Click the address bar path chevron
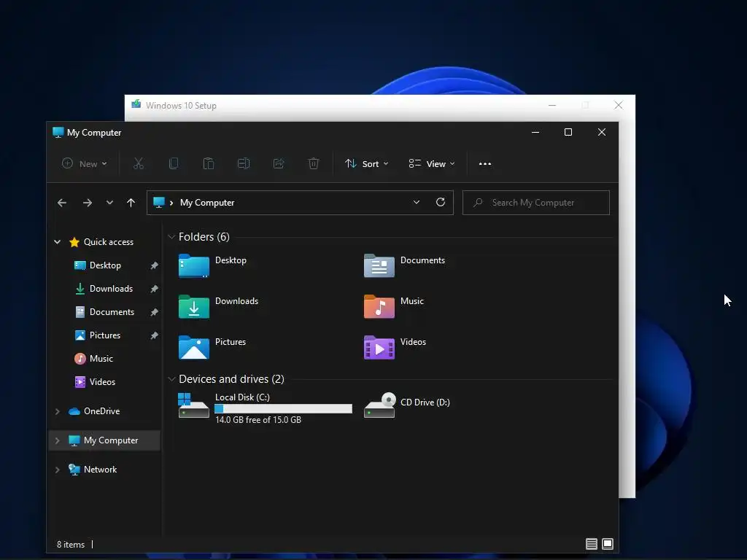This screenshot has width=747, height=560. click(171, 203)
